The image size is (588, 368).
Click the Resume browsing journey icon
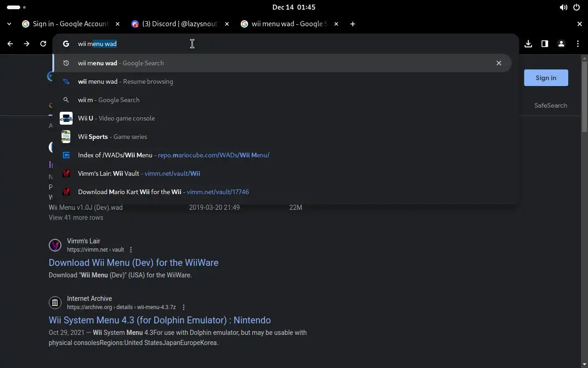66,81
